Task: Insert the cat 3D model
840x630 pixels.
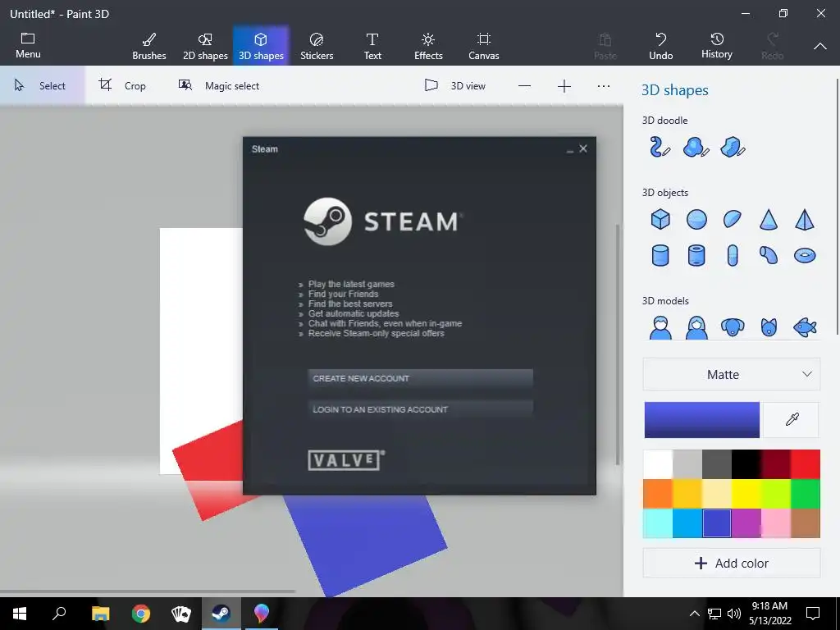Action: (x=768, y=326)
